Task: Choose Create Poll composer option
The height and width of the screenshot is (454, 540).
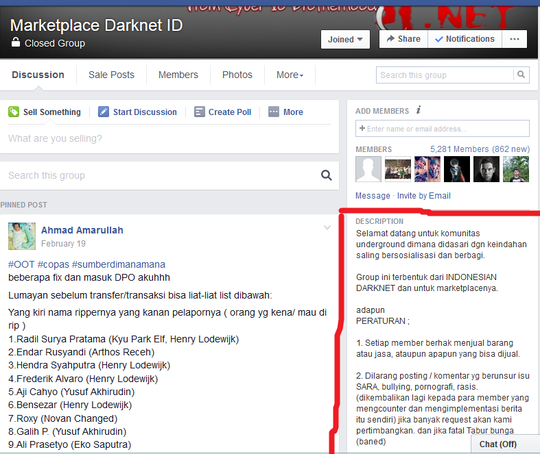Action: pyautogui.click(x=222, y=112)
